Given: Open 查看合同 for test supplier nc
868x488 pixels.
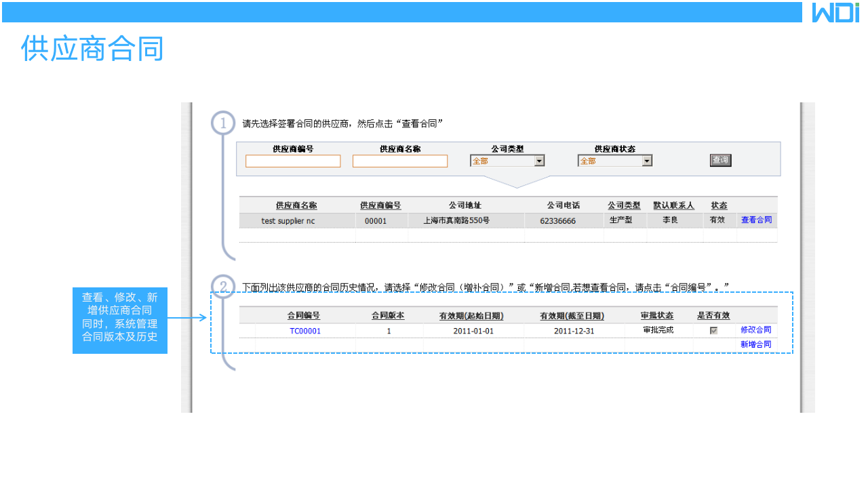Looking at the screenshot, I should pyautogui.click(x=756, y=219).
